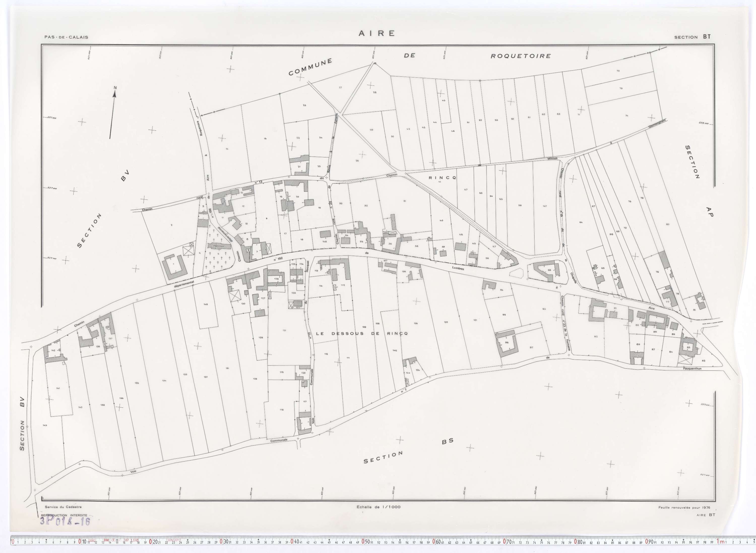Select parcel number "147"

(545, 206)
